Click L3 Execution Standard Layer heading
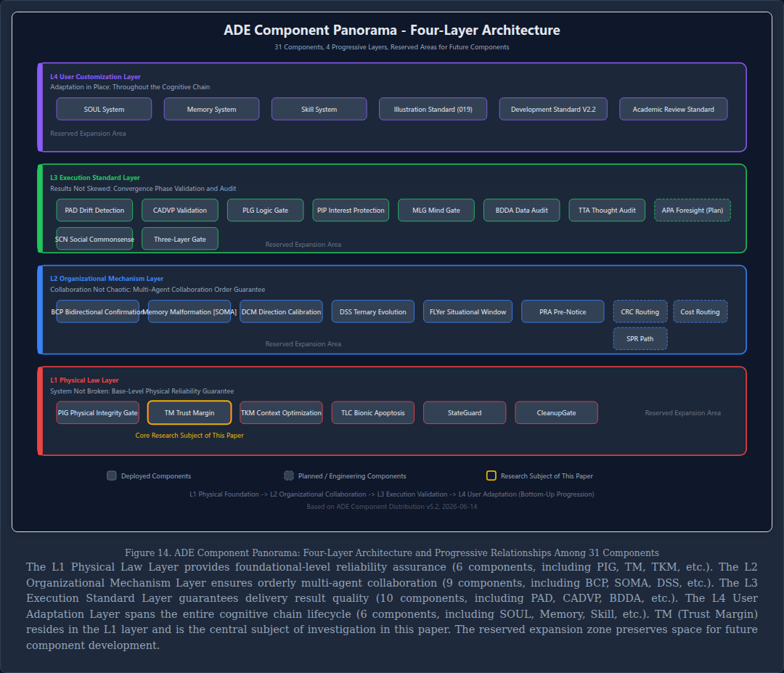The height and width of the screenshot is (673, 784). [x=94, y=177]
